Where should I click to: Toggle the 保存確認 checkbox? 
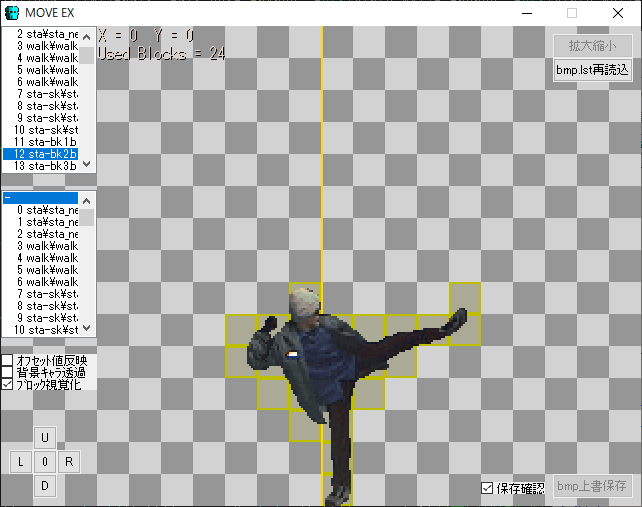[487, 488]
